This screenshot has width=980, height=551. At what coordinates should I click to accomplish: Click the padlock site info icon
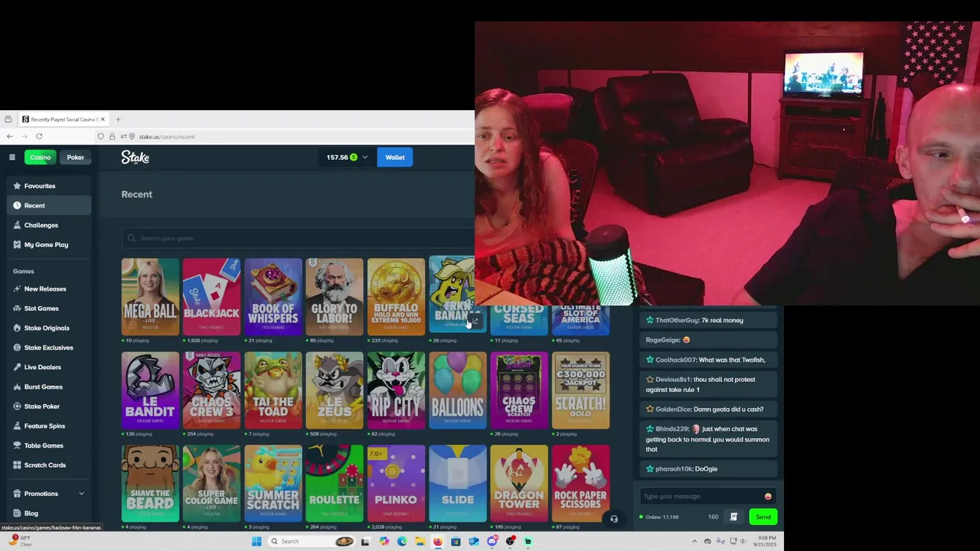(112, 136)
